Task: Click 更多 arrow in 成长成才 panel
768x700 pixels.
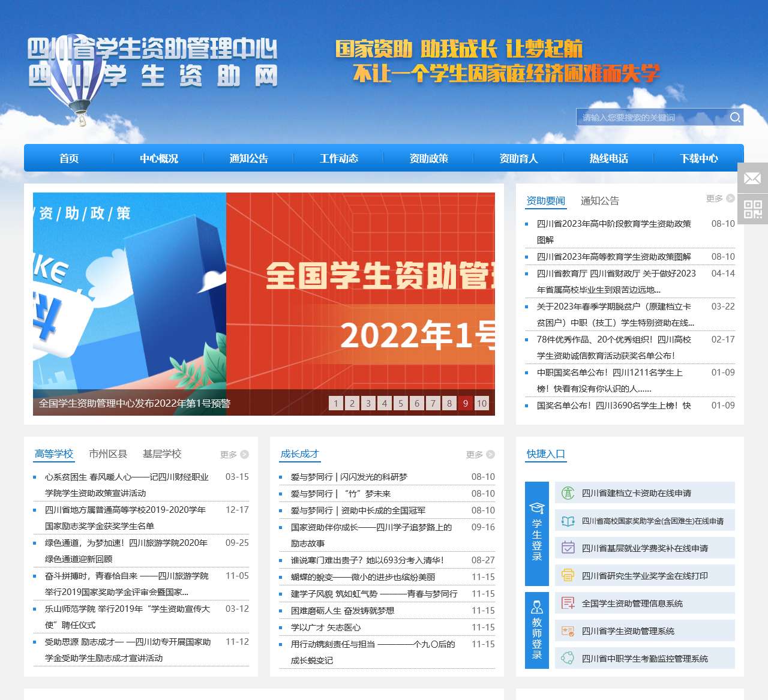Action: [x=490, y=455]
